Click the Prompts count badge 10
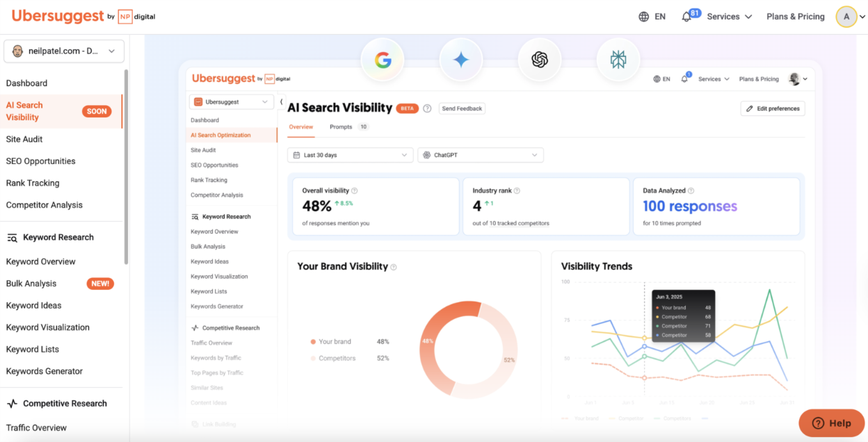 coord(363,127)
